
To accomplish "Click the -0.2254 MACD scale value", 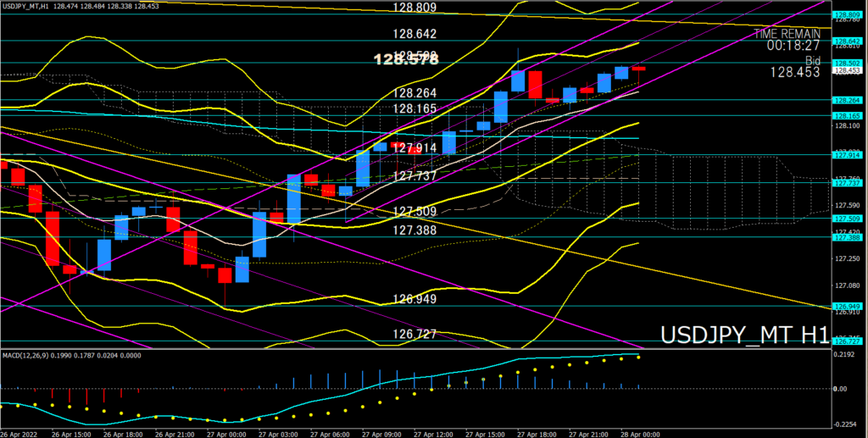I will pyautogui.click(x=845, y=424).
